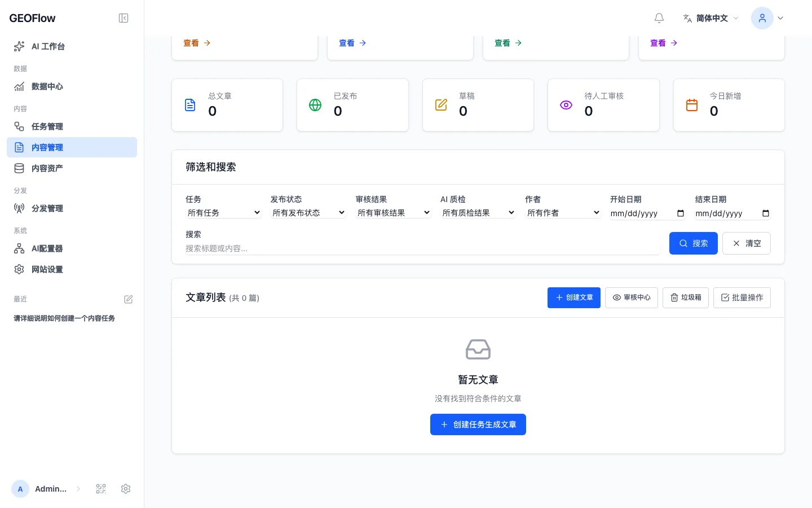This screenshot has width=812, height=508.
Task: Expand the 作者 filter dropdown
Action: [563, 213]
